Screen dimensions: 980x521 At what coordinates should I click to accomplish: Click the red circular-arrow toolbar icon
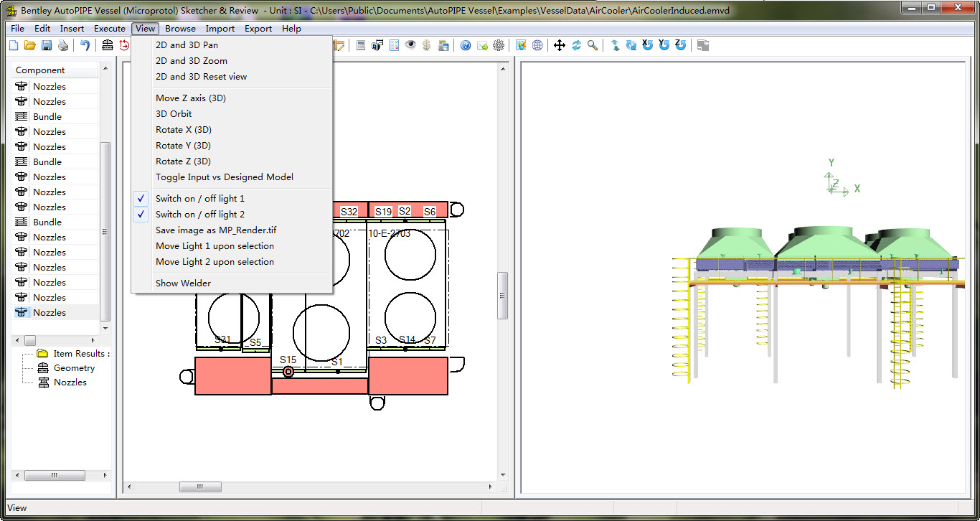(x=124, y=45)
